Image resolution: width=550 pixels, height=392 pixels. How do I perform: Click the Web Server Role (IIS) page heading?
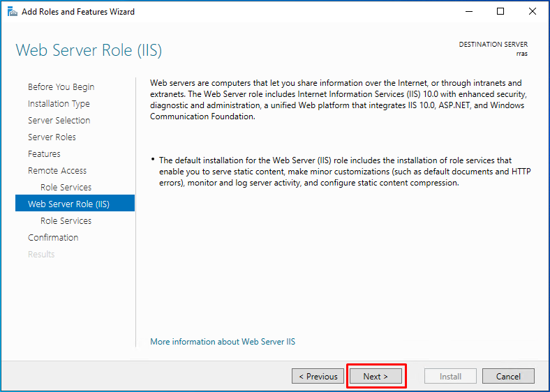[x=89, y=50]
